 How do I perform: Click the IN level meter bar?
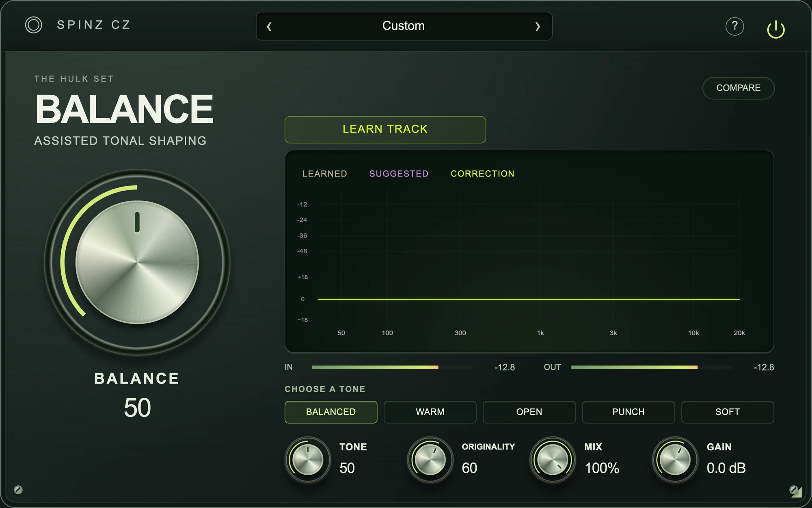pos(392,367)
